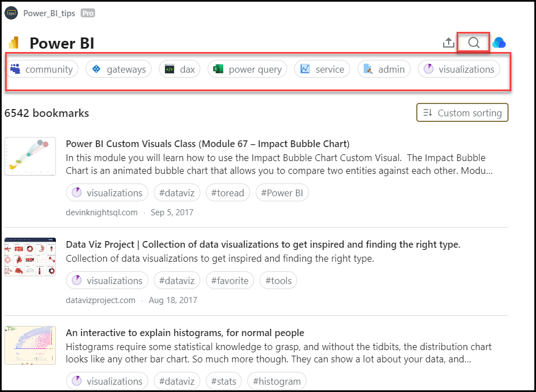The image size is (536, 392).
Task: Click the Power BI logo icon
Action: [x=14, y=43]
